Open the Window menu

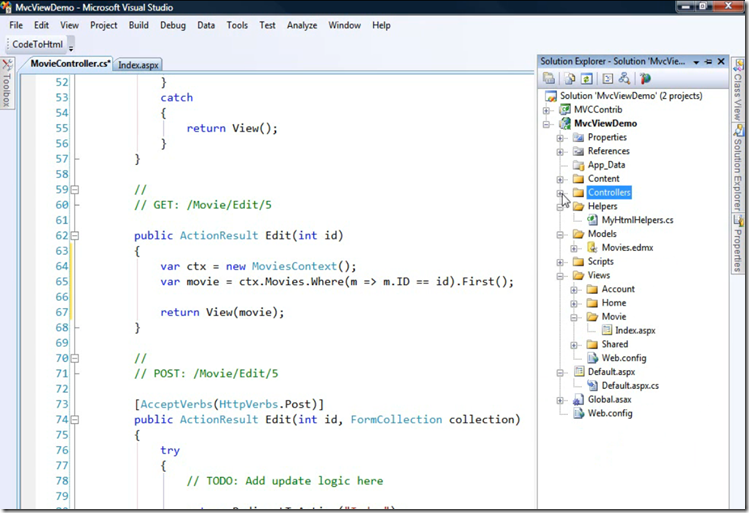click(x=344, y=25)
